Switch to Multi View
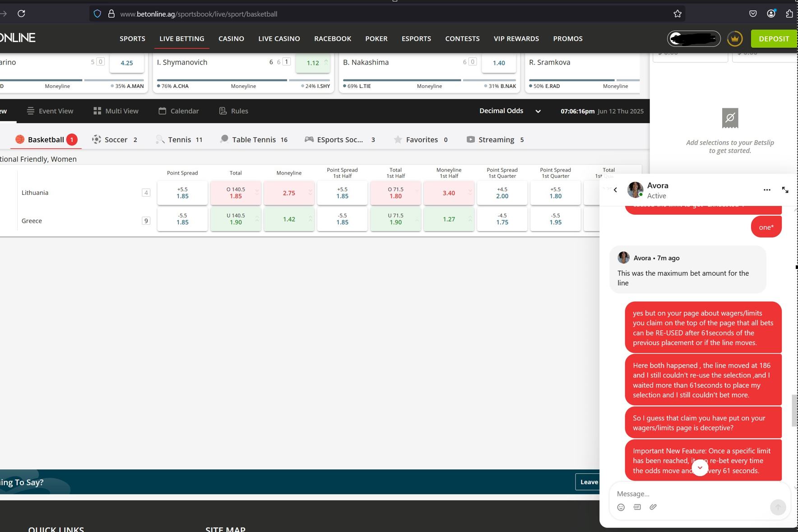798x532 pixels. (116, 111)
